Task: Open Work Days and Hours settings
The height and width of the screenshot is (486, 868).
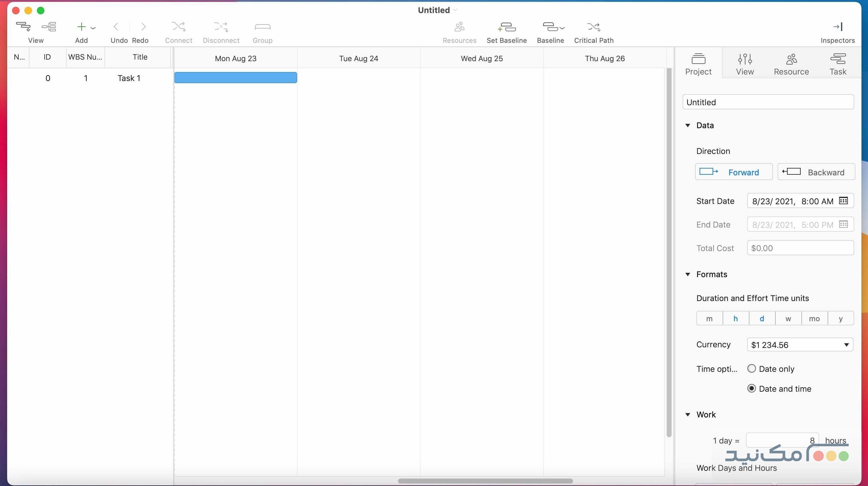Action: [736, 468]
